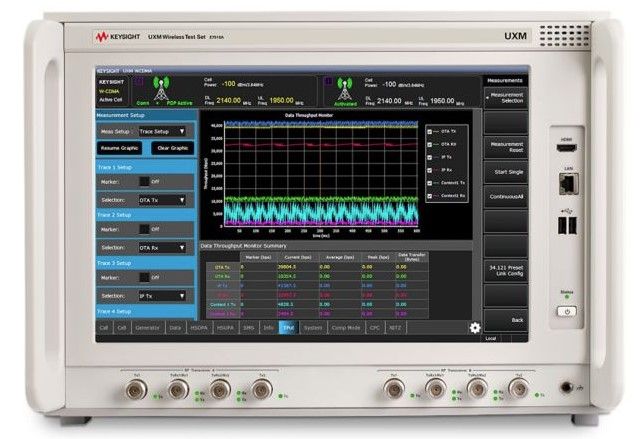Expand the Trace 1 Selection OTA Tx dropdown
This screenshot has height=439, width=644.
click(163, 200)
